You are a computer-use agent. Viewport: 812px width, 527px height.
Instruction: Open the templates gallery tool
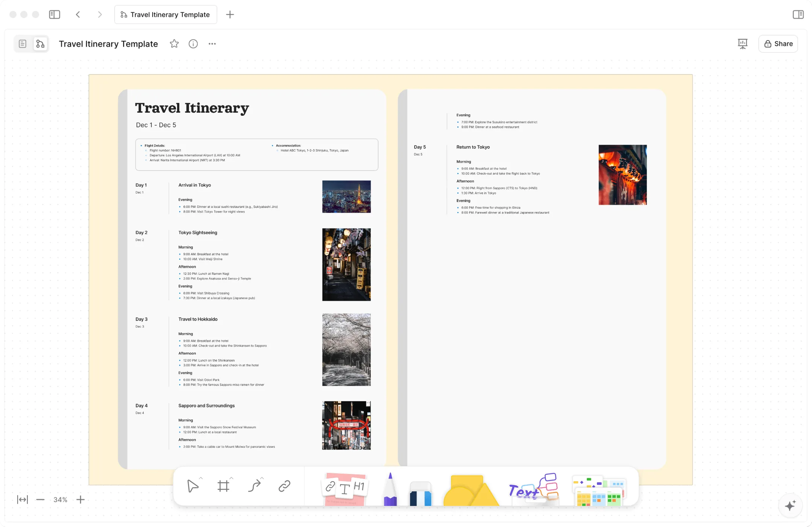(598, 491)
